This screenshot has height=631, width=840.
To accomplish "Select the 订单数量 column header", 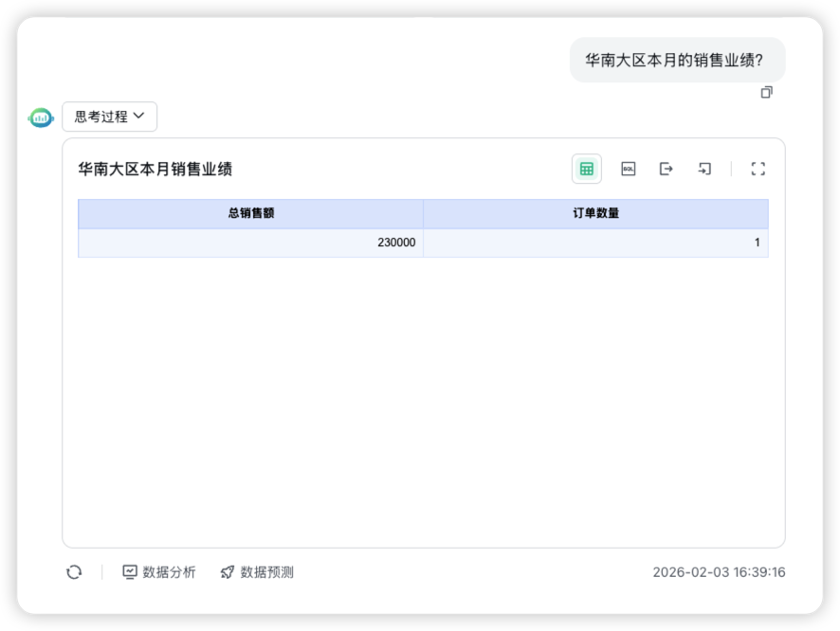I will tap(596, 213).
